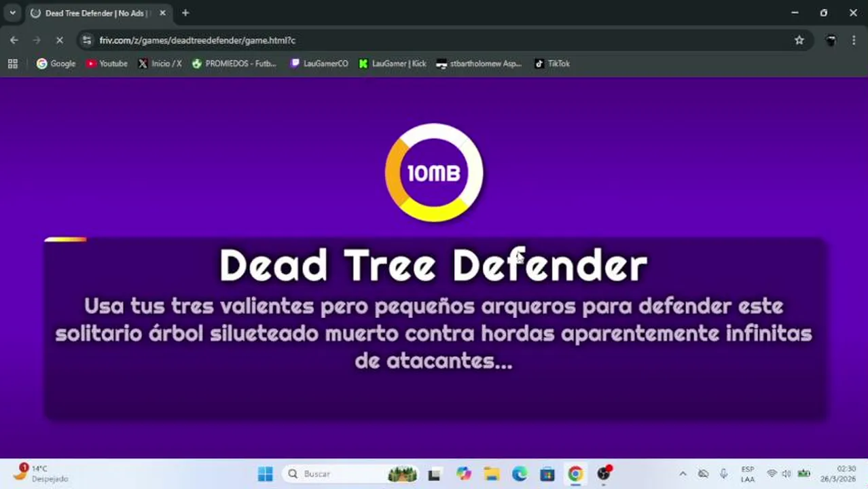The image size is (868, 489).
Task: Open the Google bookmark
Action: pos(56,63)
